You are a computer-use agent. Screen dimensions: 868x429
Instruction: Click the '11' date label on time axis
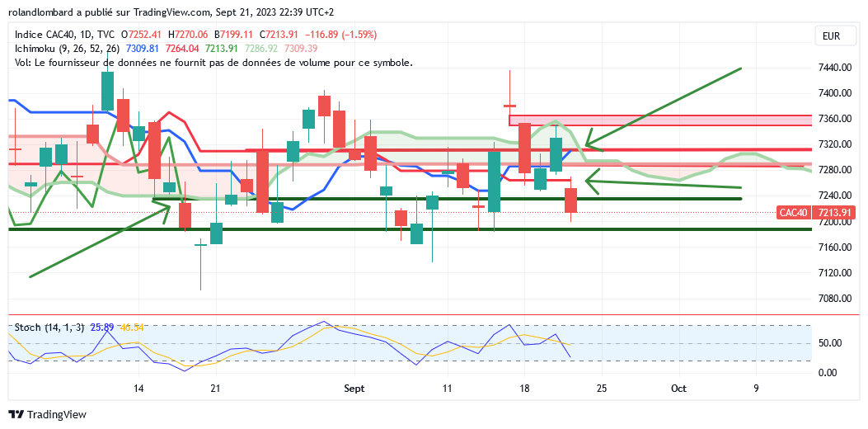[x=448, y=389]
